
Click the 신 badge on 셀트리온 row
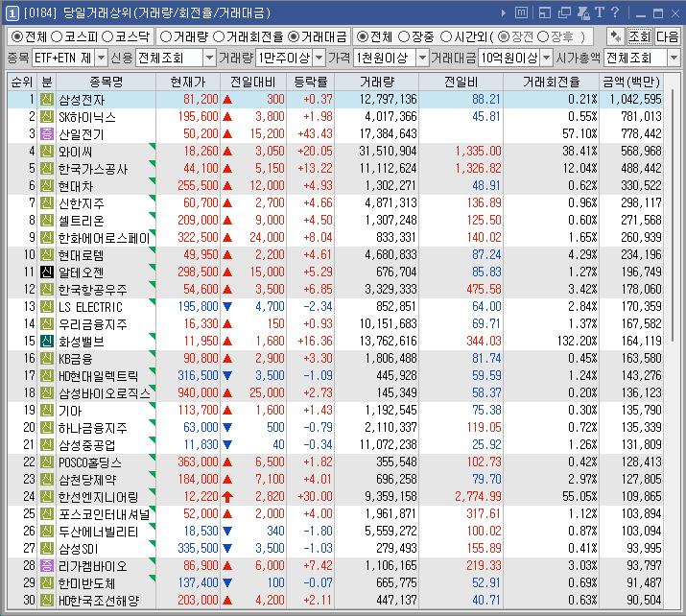tap(47, 221)
